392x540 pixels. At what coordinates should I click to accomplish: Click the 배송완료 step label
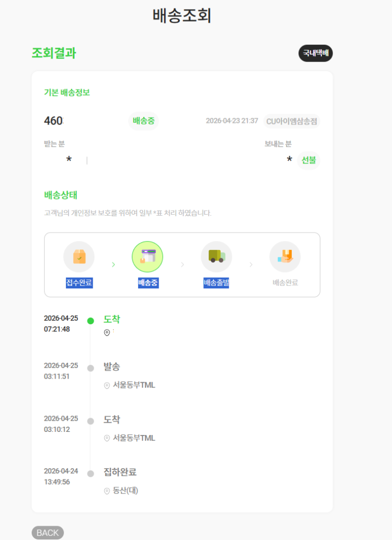285,283
